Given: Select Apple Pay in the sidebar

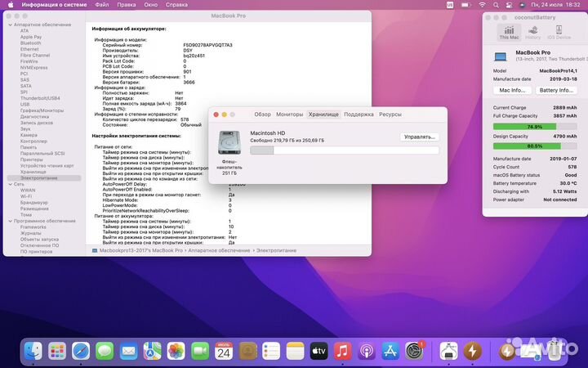Looking at the screenshot, I should pos(31,37).
